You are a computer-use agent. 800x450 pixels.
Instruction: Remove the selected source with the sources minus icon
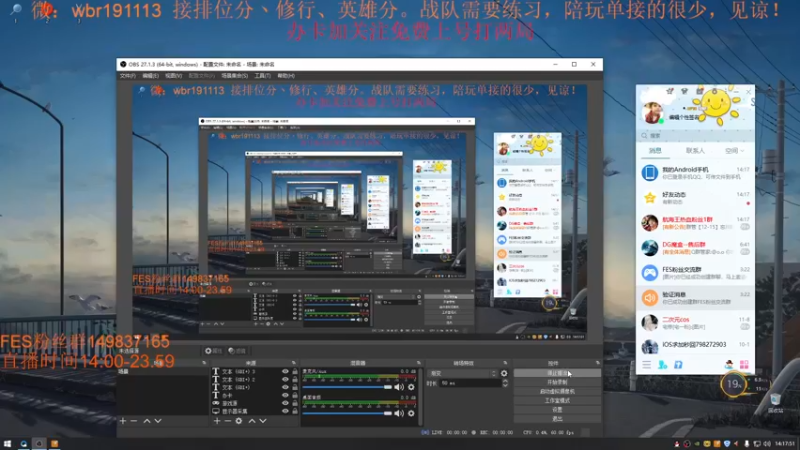[228, 421]
